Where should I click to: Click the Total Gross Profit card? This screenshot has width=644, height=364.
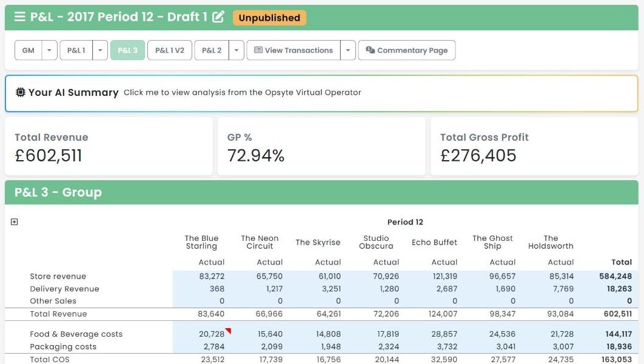534,147
